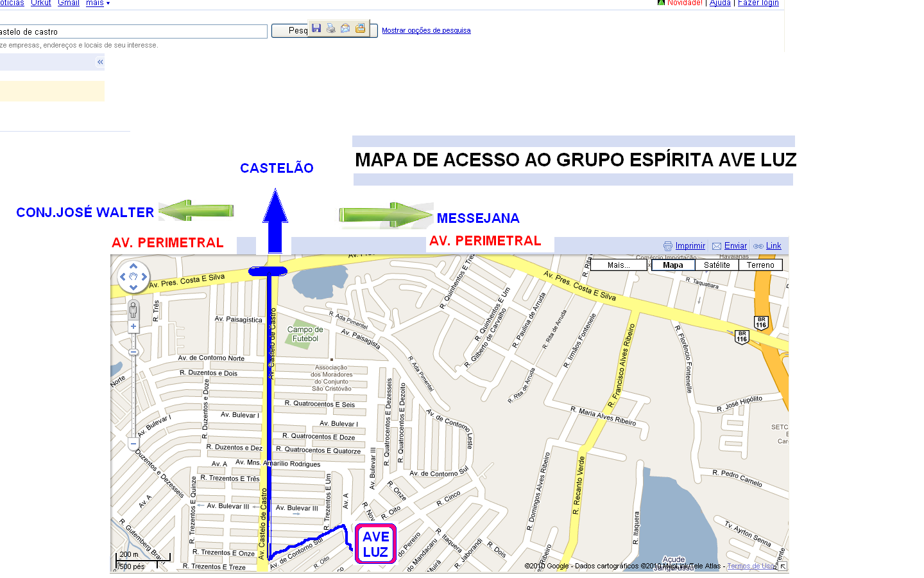Viewport: 924px width, 578px height.
Task: Zoom in with the plus button
Action: coord(133,327)
